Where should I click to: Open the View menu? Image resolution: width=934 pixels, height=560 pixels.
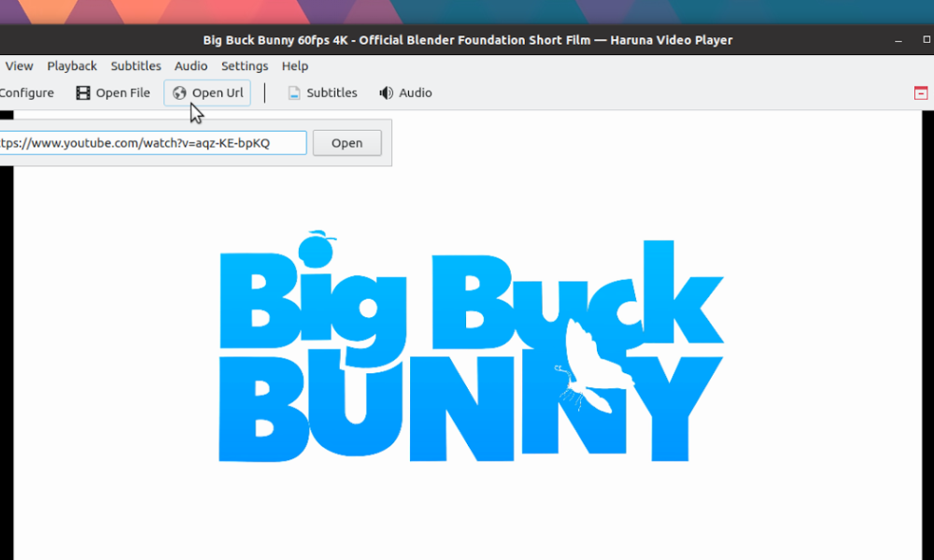[19, 66]
